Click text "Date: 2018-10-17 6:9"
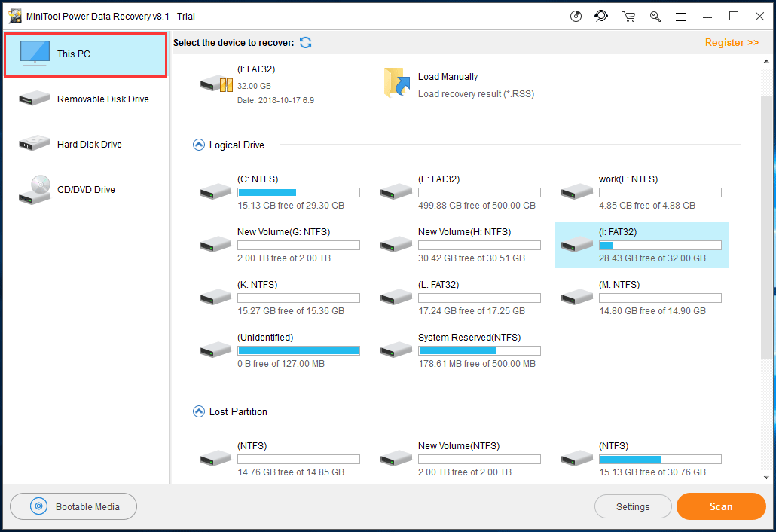 pos(276,100)
